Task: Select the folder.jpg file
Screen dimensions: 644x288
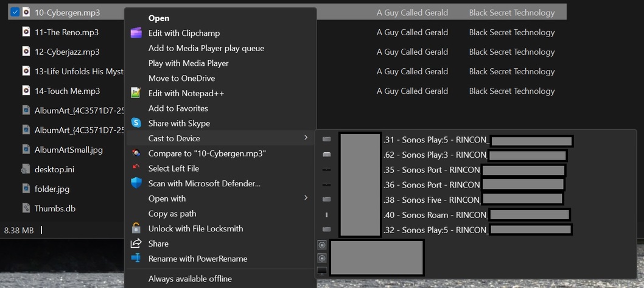Action: [x=52, y=189]
